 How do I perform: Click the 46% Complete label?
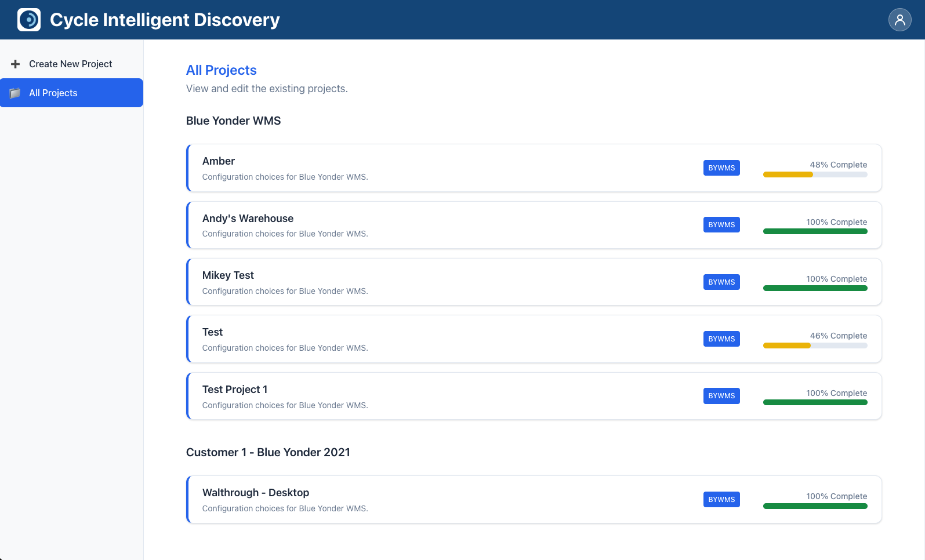pyautogui.click(x=839, y=336)
